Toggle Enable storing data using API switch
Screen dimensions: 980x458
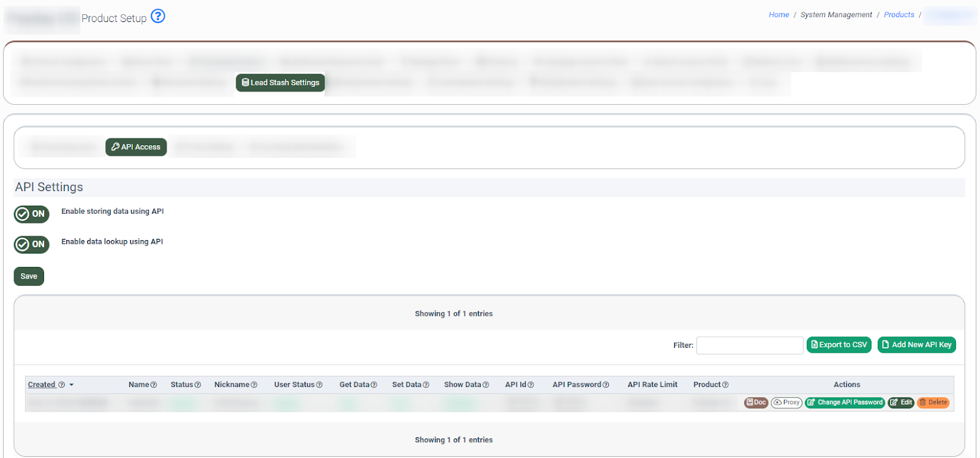(31, 214)
